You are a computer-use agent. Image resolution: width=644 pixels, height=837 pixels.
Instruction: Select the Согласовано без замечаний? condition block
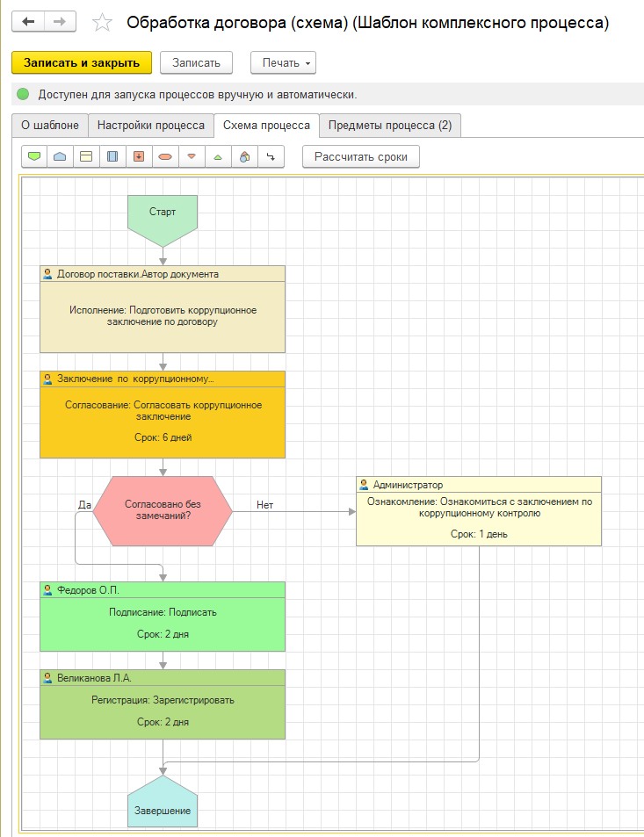(x=163, y=511)
